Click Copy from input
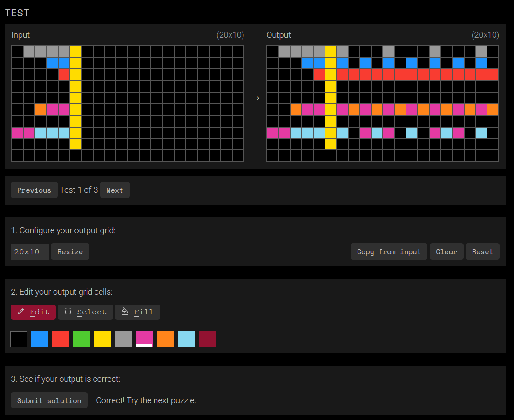This screenshot has height=420, width=514. coord(389,251)
